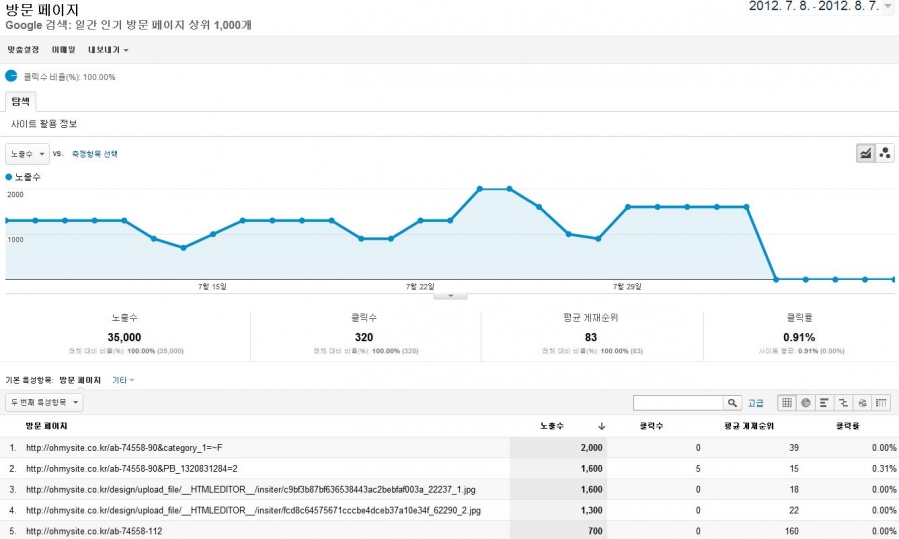This screenshot has width=899, height=539.
Task: Open the motion chart view icon
Action: click(x=885, y=153)
